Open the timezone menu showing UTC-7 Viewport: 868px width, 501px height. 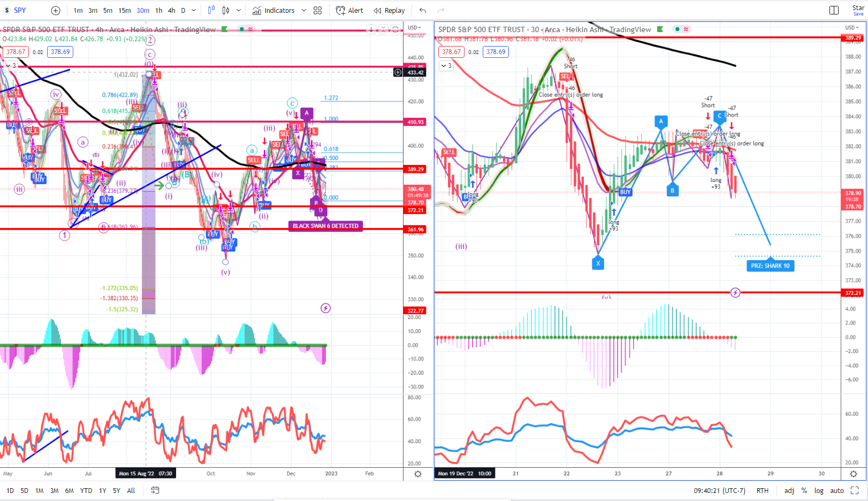click(x=719, y=490)
